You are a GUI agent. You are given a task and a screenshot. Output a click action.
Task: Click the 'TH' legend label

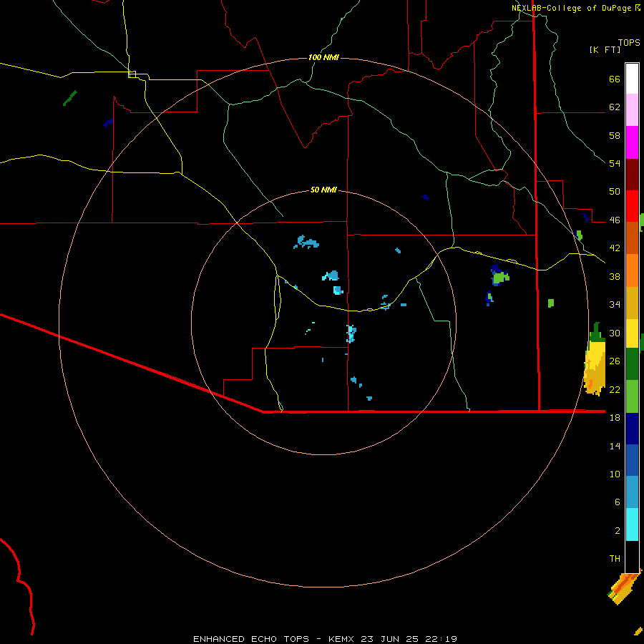tap(615, 559)
